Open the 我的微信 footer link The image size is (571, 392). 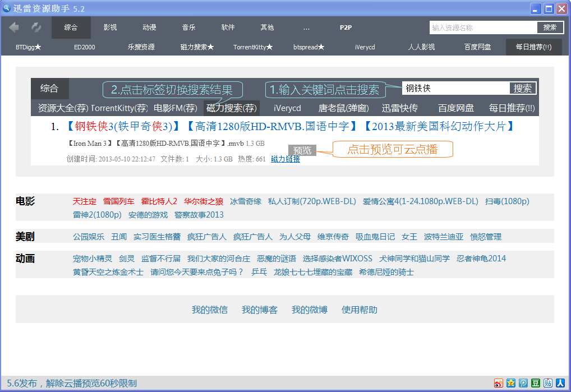point(210,310)
